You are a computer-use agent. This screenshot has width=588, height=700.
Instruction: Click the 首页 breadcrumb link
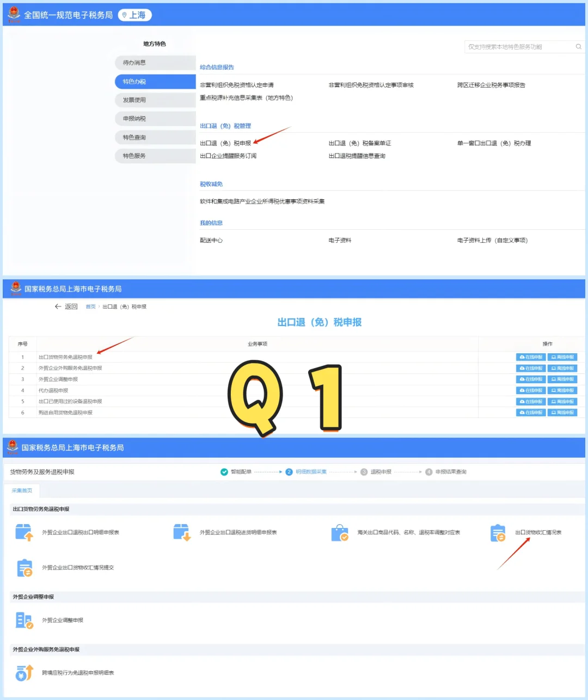(x=90, y=307)
